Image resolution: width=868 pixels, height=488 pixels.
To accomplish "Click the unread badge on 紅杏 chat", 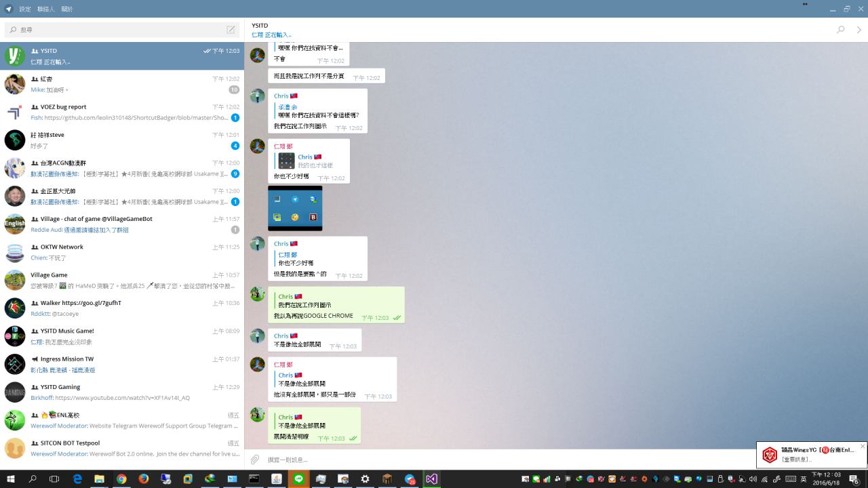I will point(234,89).
